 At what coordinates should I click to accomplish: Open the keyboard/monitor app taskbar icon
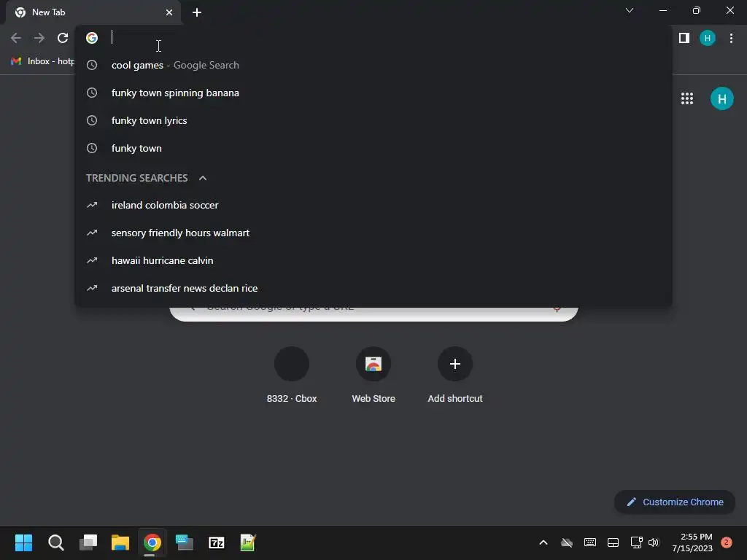pos(185,542)
